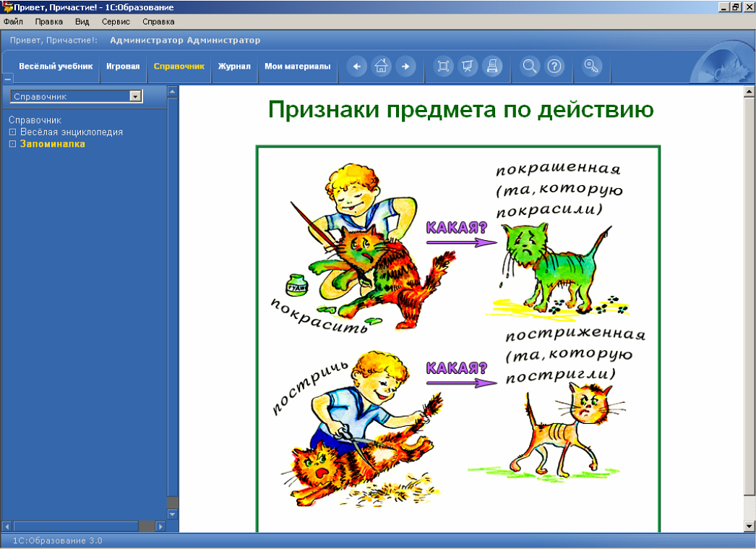Open help with question mark icon
This screenshot has height=549, width=756.
pos(554,67)
